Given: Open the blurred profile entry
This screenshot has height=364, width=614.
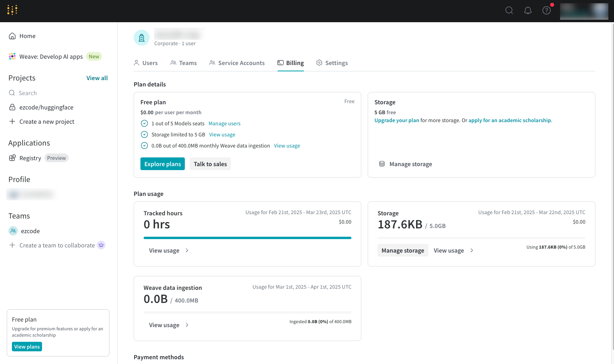Looking at the screenshot, I should click(x=31, y=194).
